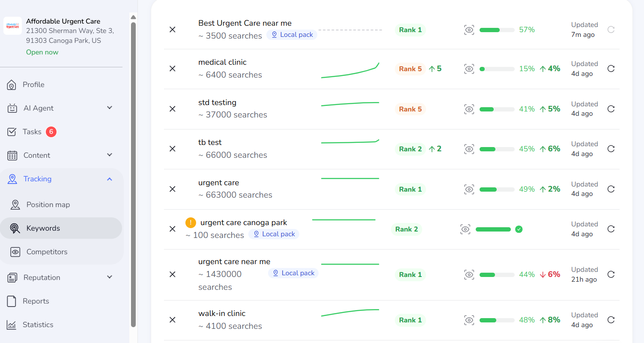Delete the walk-in clinic keyword row

point(173,320)
